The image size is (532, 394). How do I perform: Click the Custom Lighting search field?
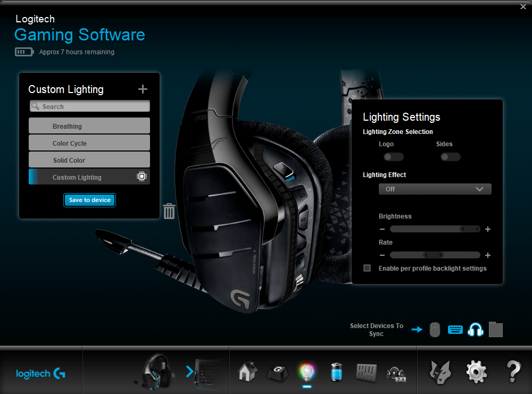click(x=89, y=106)
